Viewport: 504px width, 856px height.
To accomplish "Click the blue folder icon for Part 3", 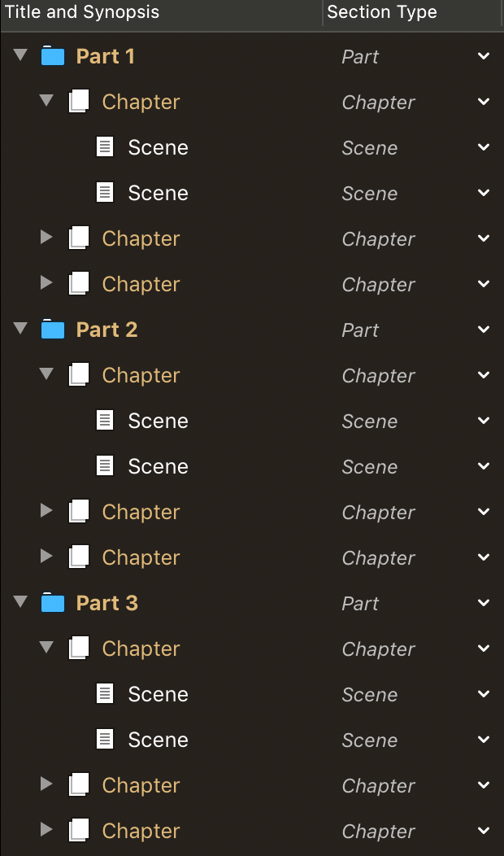I will [53, 603].
